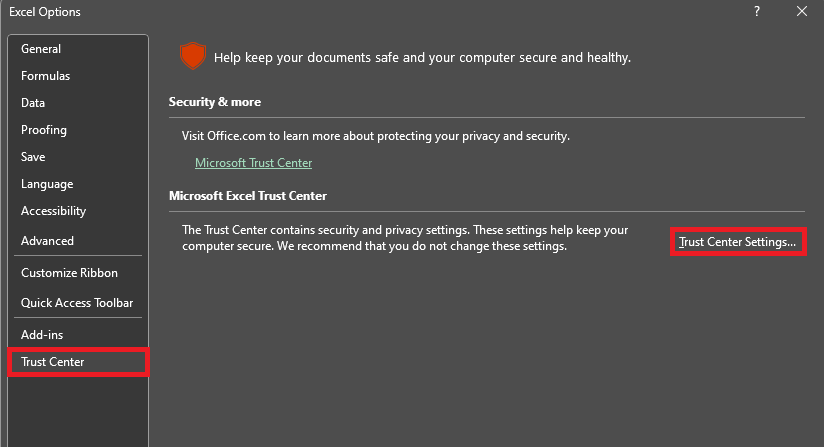Open Proofing settings
824x447 pixels.
tap(44, 130)
